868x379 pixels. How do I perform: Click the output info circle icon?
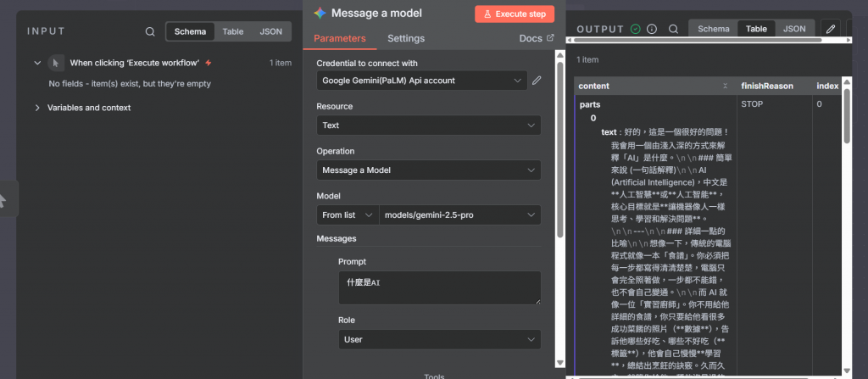click(x=652, y=29)
